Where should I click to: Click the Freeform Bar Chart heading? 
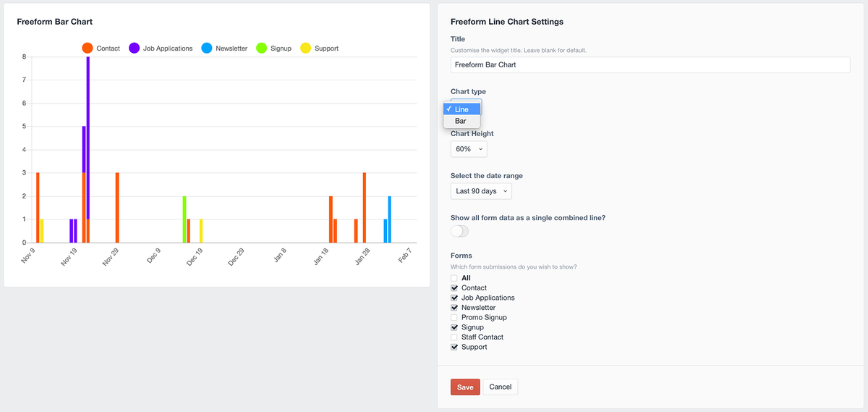click(55, 22)
